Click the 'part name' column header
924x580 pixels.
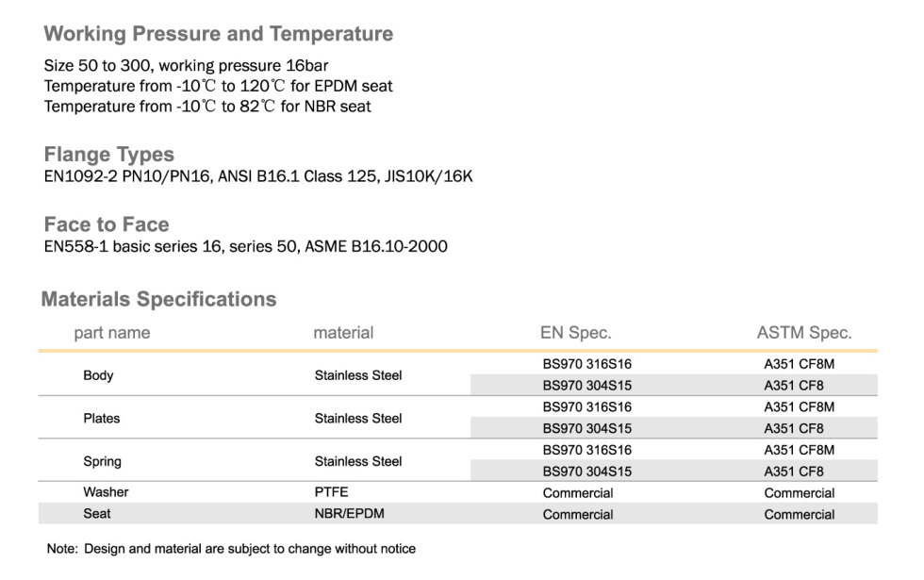(x=112, y=333)
